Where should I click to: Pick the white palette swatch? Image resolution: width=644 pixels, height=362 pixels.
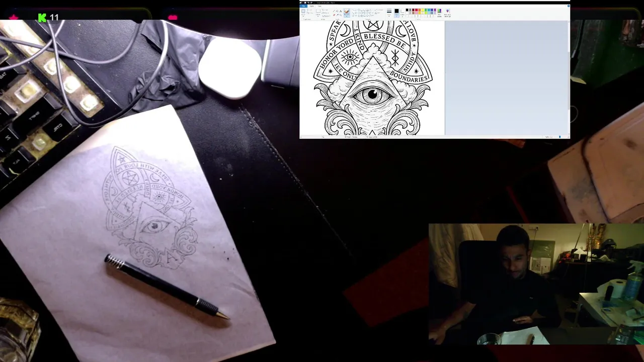click(x=407, y=13)
